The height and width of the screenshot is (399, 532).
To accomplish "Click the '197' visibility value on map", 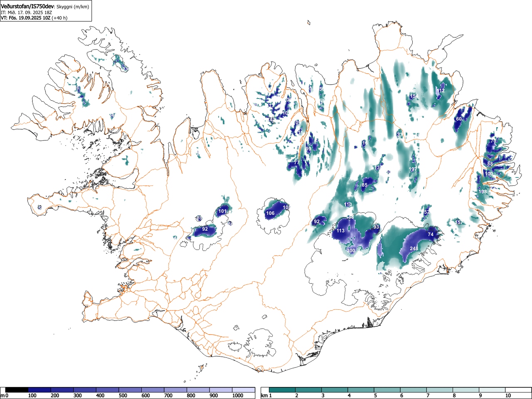I will pyautogui.click(x=413, y=169).
